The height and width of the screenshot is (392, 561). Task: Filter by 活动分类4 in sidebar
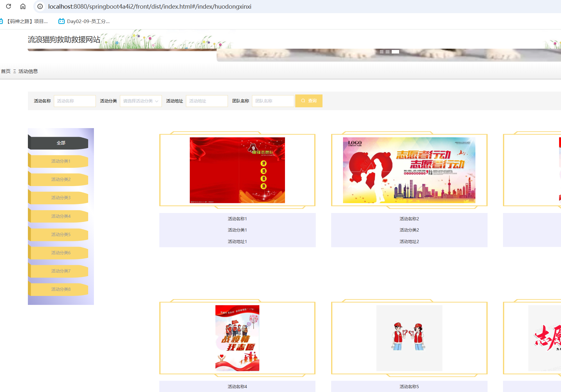(x=58, y=216)
